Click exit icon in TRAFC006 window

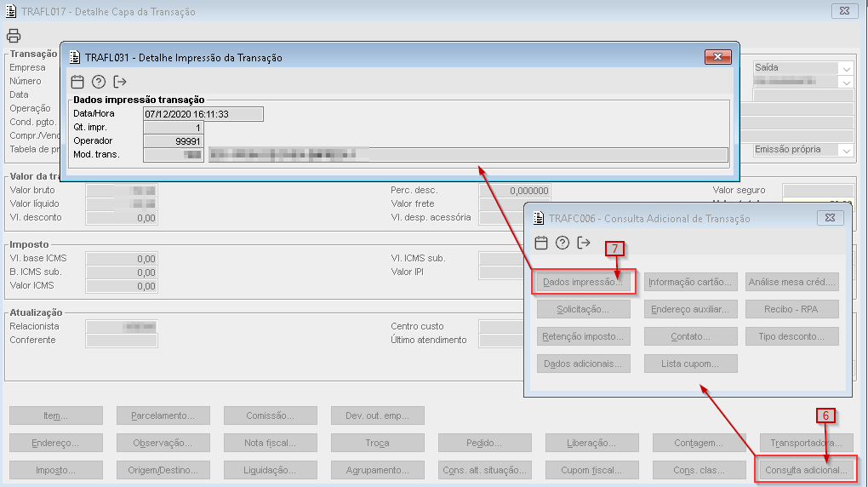coord(584,243)
